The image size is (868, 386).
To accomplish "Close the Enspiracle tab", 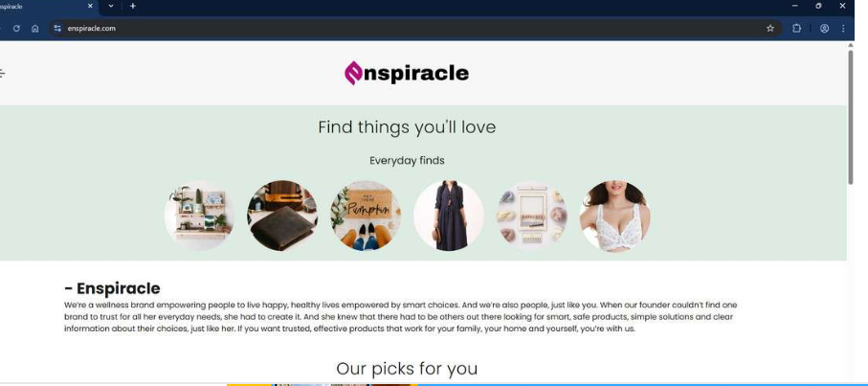I will 90,6.
